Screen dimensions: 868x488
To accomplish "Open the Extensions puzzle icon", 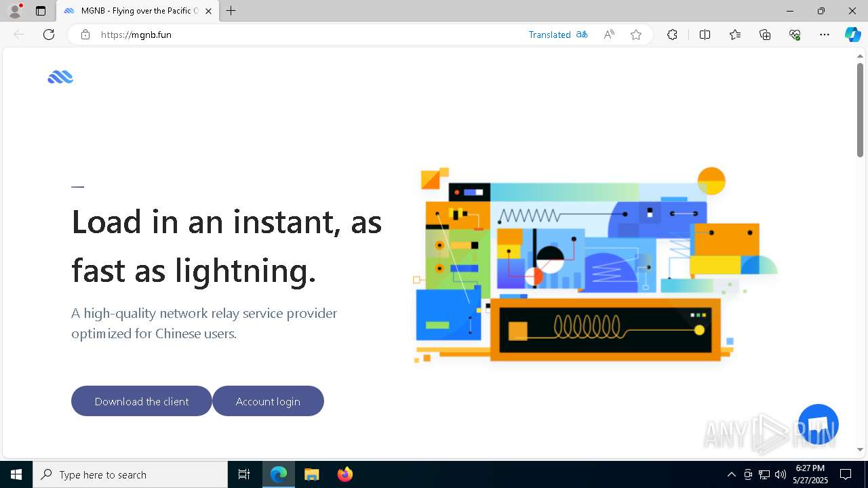I will click(x=672, y=35).
